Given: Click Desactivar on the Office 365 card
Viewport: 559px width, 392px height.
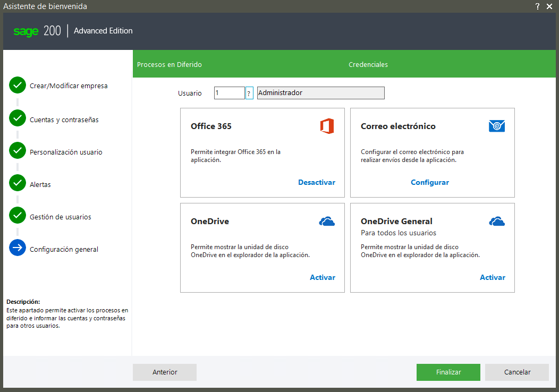Looking at the screenshot, I should click(317, 183).
